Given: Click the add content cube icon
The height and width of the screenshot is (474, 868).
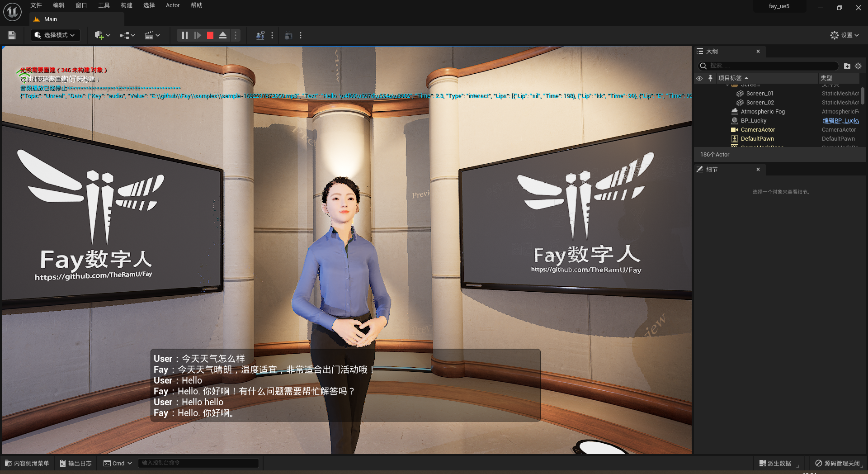Looking at the screenshot, I should 99,35.
